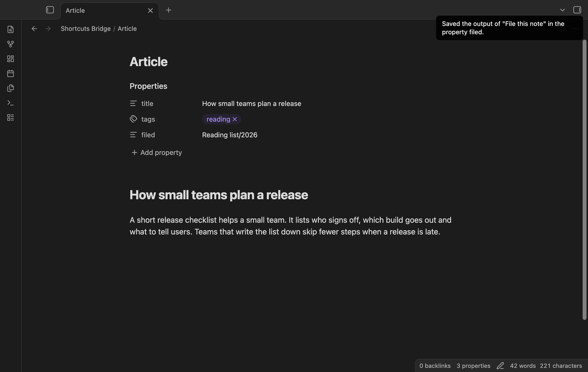Click the filed property name
The image size is (588, 372).
pos(148,135)
